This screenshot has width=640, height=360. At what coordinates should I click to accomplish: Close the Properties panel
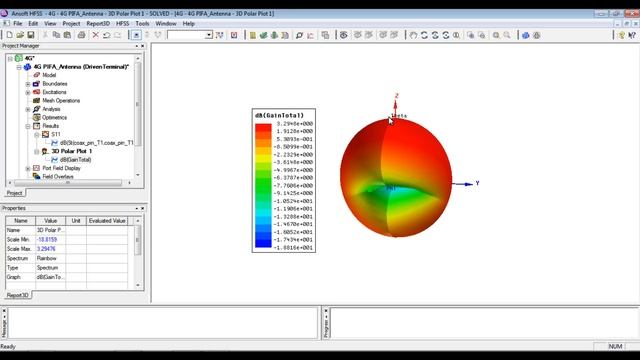click(x=142, y=209)
